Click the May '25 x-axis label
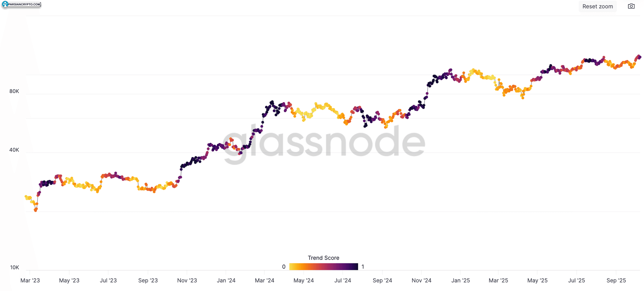 pyautogui.click(x=537, y=280)
